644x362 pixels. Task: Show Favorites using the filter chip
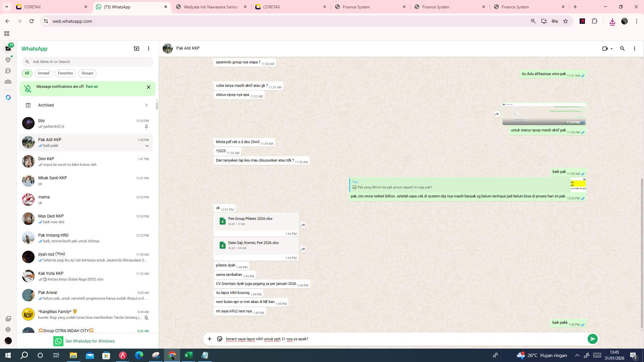(65, 73)
